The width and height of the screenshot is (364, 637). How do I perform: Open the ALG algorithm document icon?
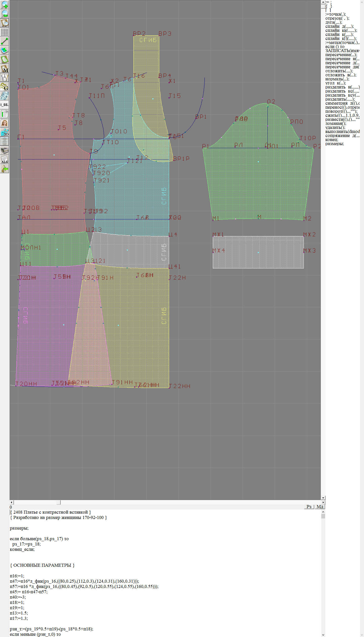pos(5,160)
